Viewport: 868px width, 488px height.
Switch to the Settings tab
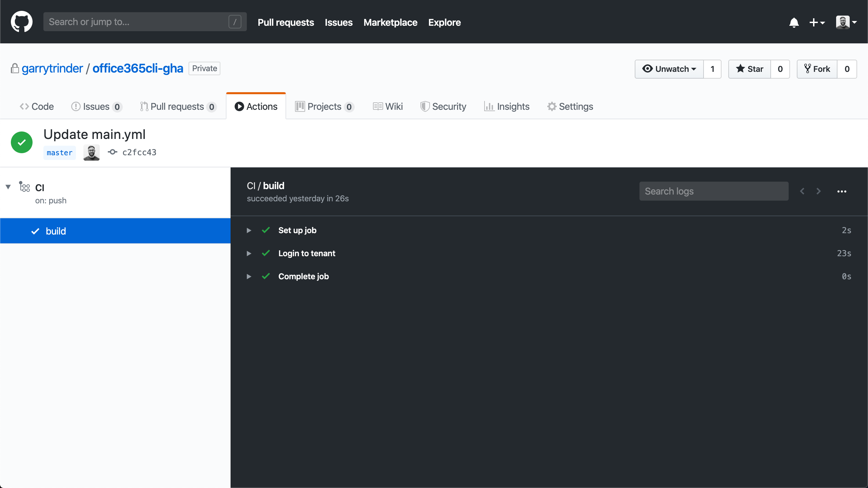(x=570, y=106)
